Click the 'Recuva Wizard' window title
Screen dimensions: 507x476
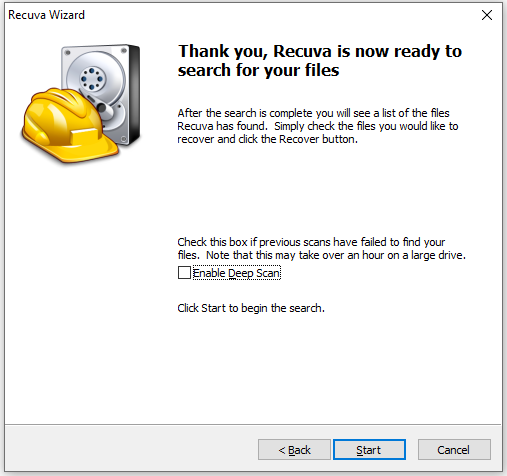(x=46, y=15)
